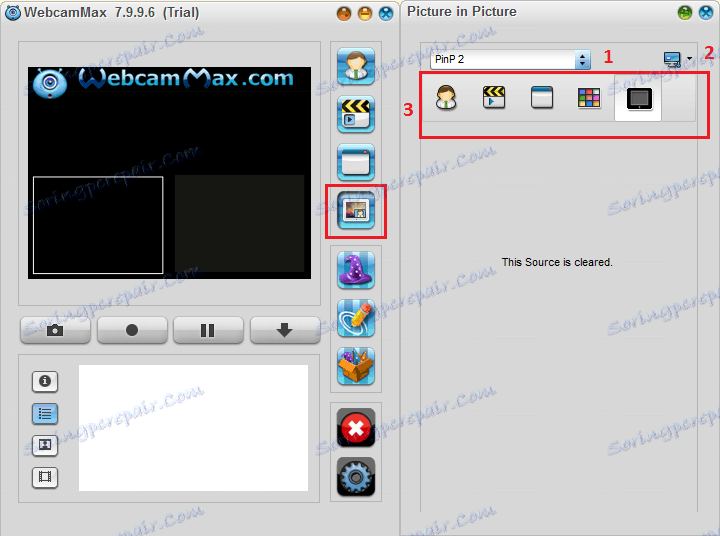This screenshot has width=720, height=536.
Task: Open the gear settings button
Action: [356, 477]
